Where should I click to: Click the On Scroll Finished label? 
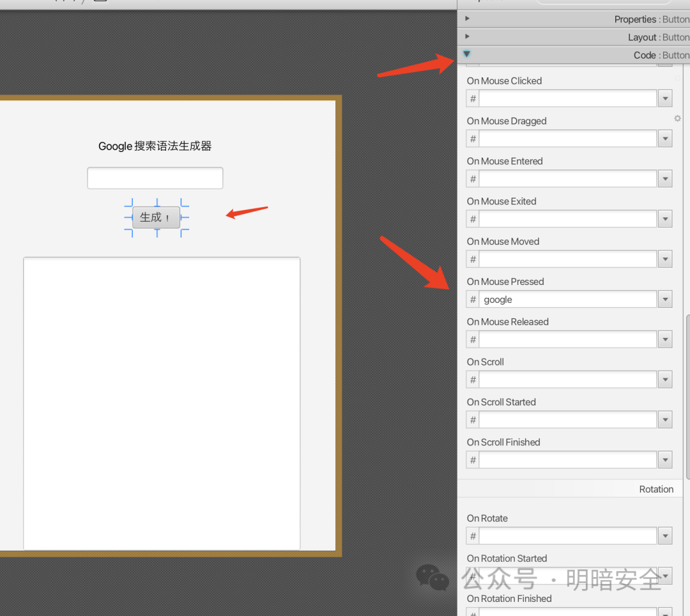click(x=503, y=442)
